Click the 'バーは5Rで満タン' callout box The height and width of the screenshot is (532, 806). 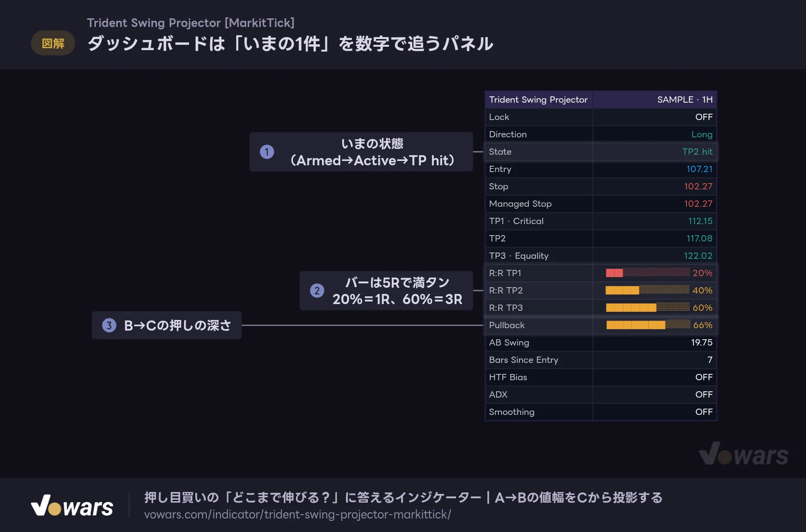(x=386, y=291)
